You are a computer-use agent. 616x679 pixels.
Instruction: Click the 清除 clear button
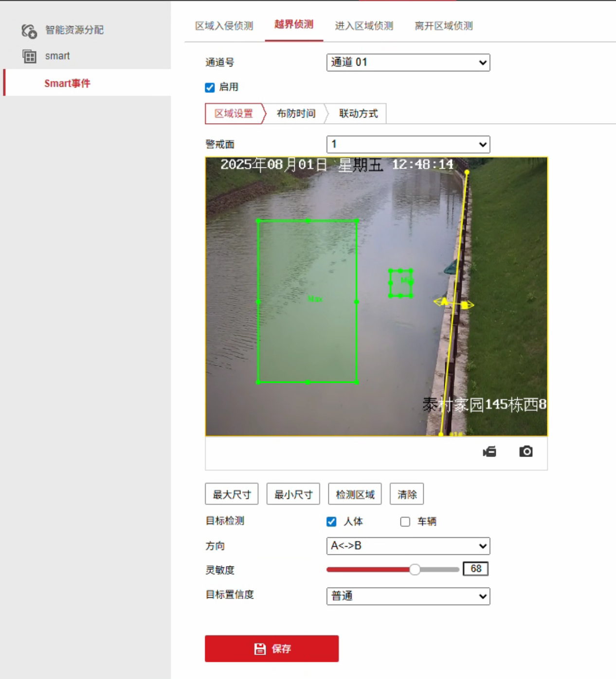407,495
